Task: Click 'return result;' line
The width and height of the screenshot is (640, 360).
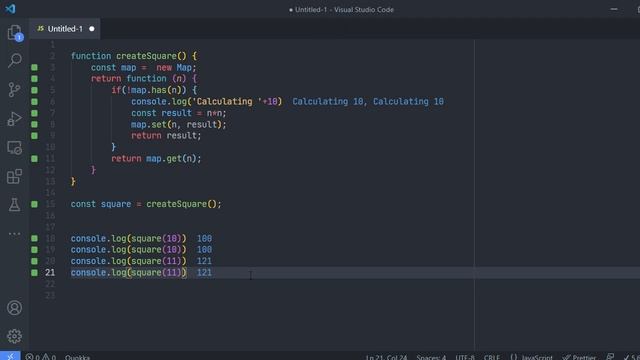Action: pyautogui.click(x=166, y=136)
